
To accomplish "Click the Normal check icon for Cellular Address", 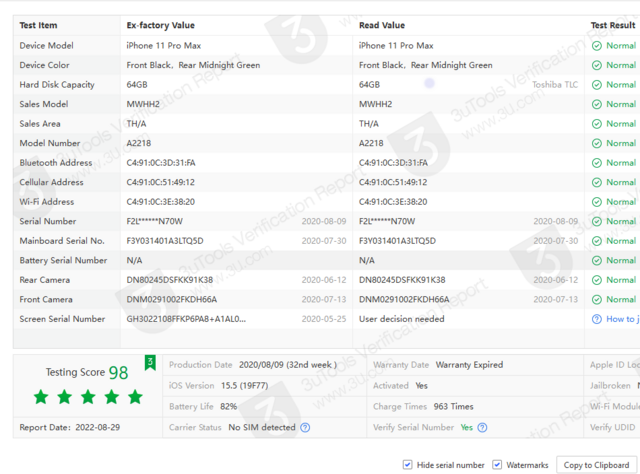I will tap(597, 182).
